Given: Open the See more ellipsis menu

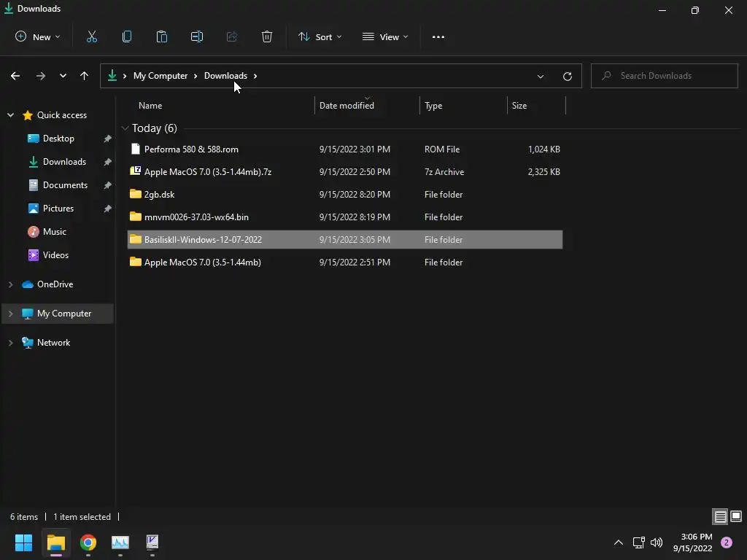Looking at the screenshot, I should click(438, 36).
